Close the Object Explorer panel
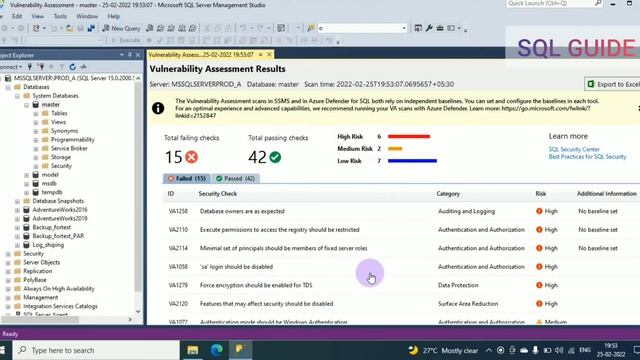Screen dimensions: 640x360 pyautogui.click(x=138, y=55)
